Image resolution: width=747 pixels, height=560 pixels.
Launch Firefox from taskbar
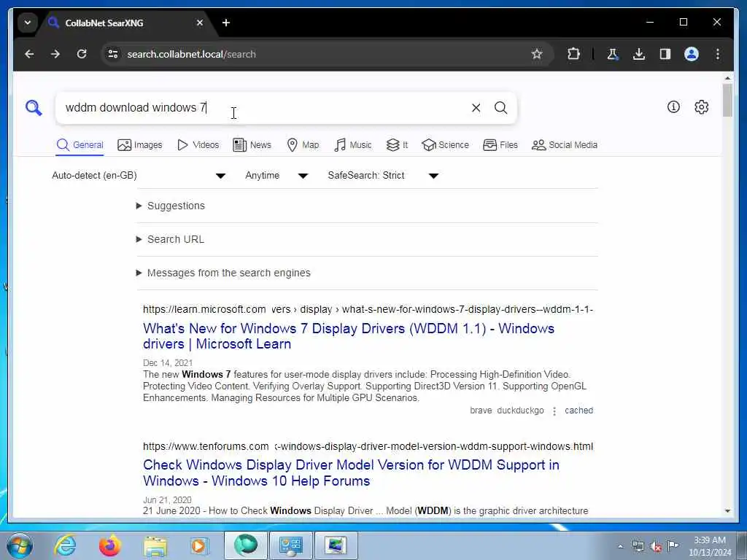109,545
